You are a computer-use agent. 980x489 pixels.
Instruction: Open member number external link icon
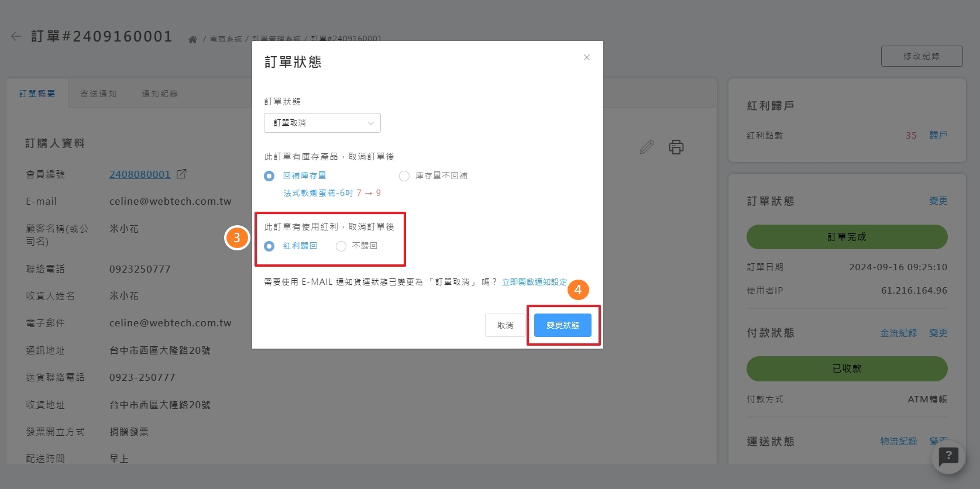181,174
